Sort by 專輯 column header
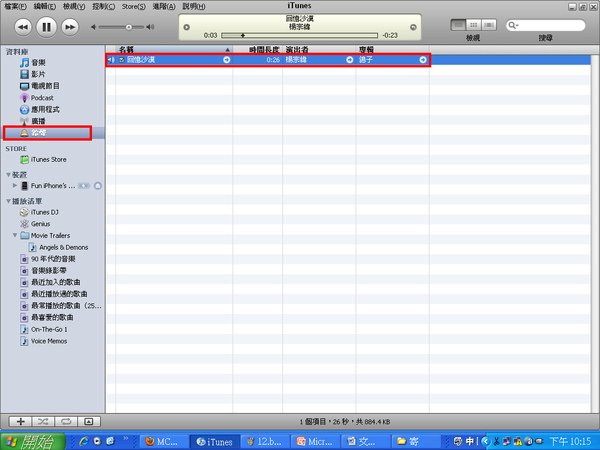The width and height of the screenshot is (600, 450). pyautogui.click(x=393, y=50)
